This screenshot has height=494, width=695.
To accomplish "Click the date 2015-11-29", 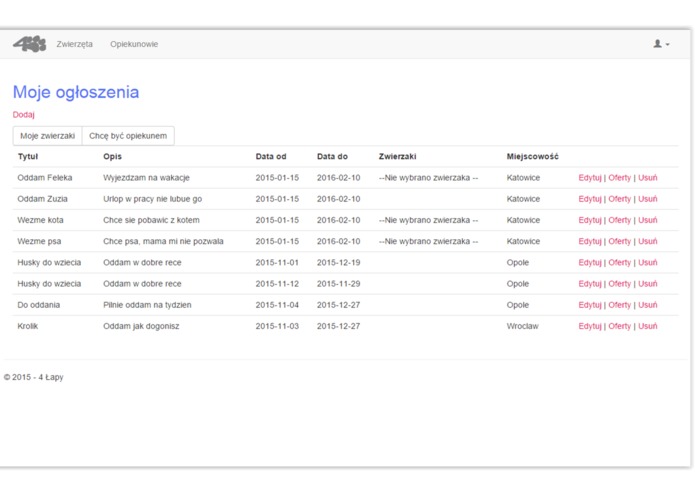I will 338,284.
